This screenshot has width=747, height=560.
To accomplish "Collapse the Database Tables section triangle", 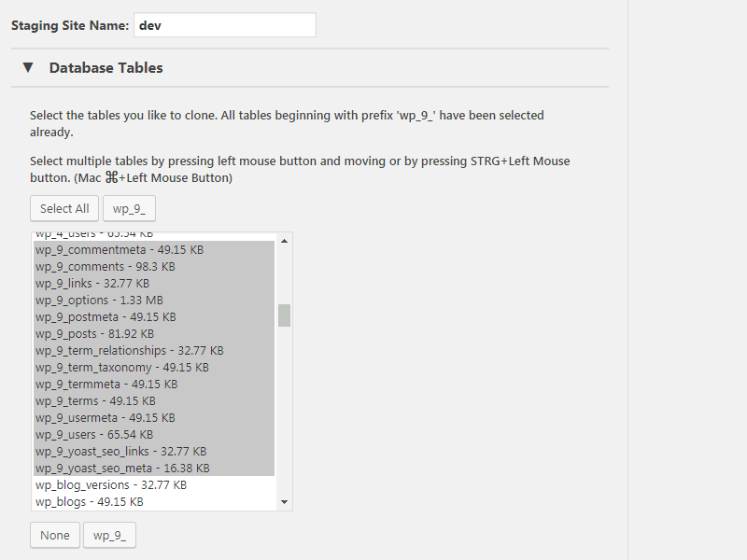I will (x=28, y=67).
